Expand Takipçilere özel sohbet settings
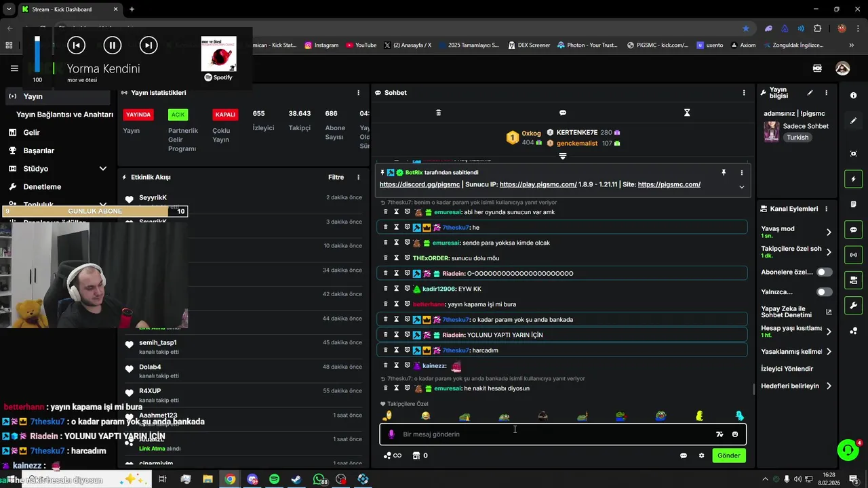The image size is (868, 488). point(829,251)
